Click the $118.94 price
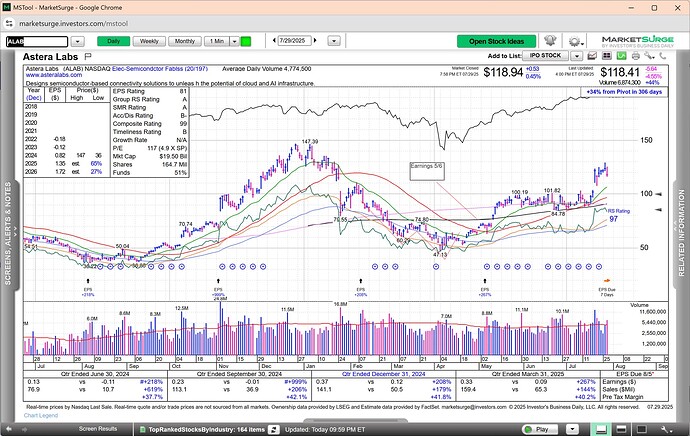Image resolution: width=690 pixels, height=436 pixels. [503, 73]
